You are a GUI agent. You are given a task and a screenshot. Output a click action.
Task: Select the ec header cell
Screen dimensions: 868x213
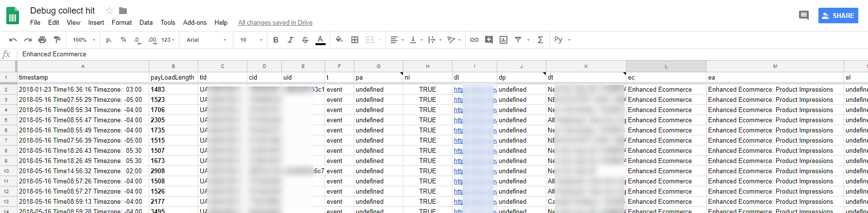666,77
